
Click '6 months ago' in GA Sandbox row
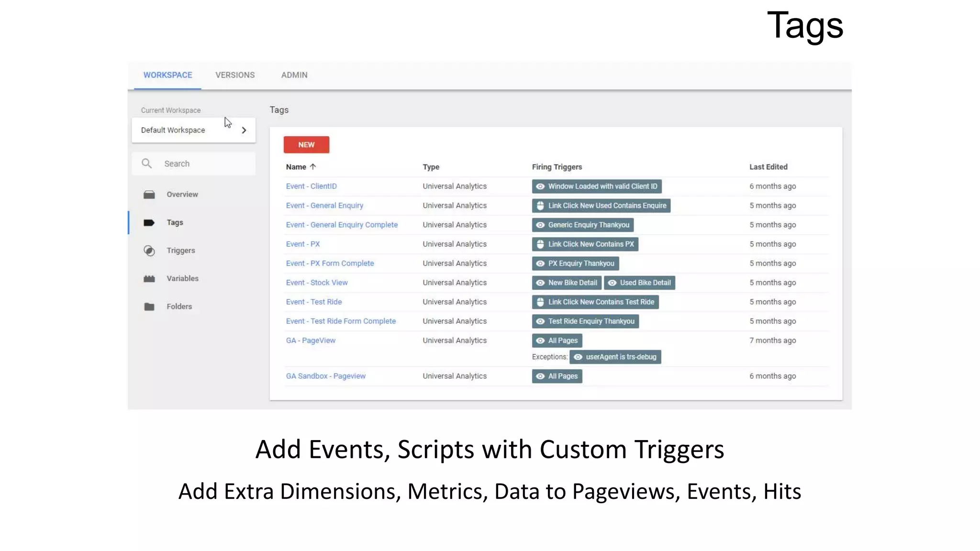point(773,376)
